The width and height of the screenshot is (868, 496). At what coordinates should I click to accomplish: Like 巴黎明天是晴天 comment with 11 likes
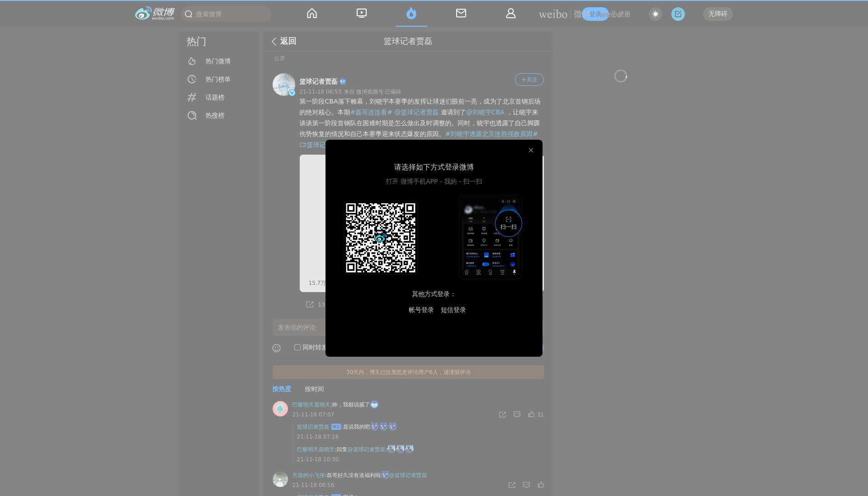[x=536, y=414]
